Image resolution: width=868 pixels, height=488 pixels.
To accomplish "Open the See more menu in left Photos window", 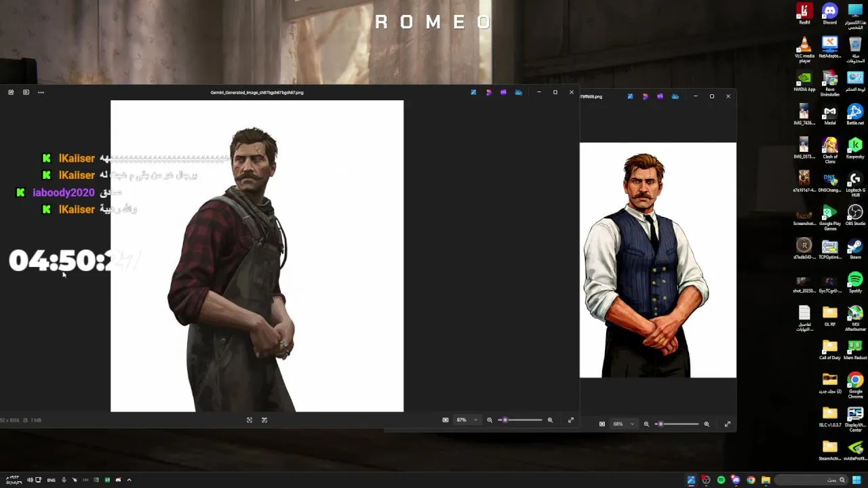I will 41,92.
